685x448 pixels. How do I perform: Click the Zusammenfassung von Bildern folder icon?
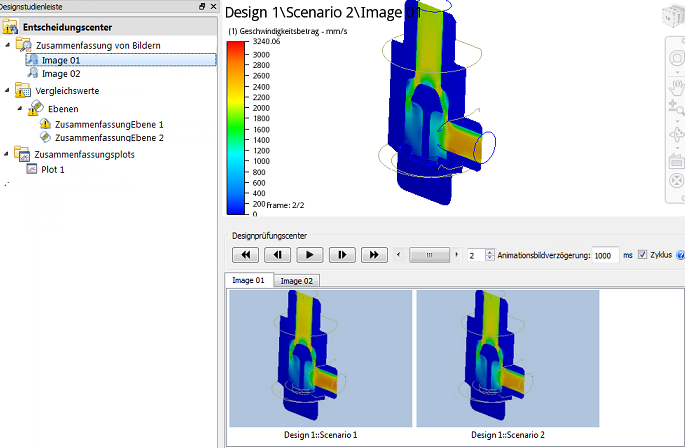23,45
